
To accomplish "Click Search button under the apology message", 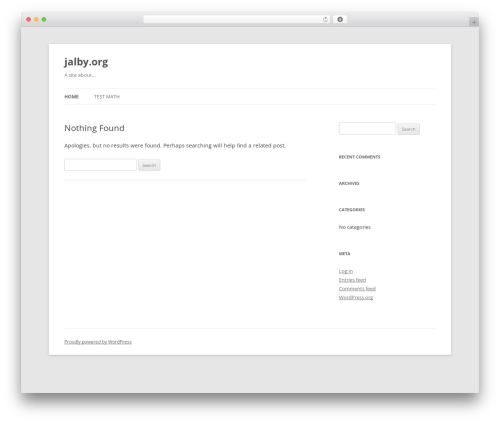I will pyautogui.click(x=149, y=165).
